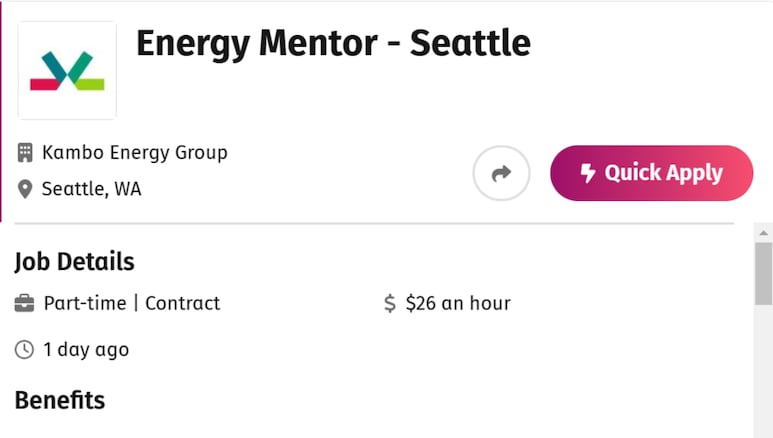Click the Benefits section heading
The image size is (773, 438).
tap(60, 400)
